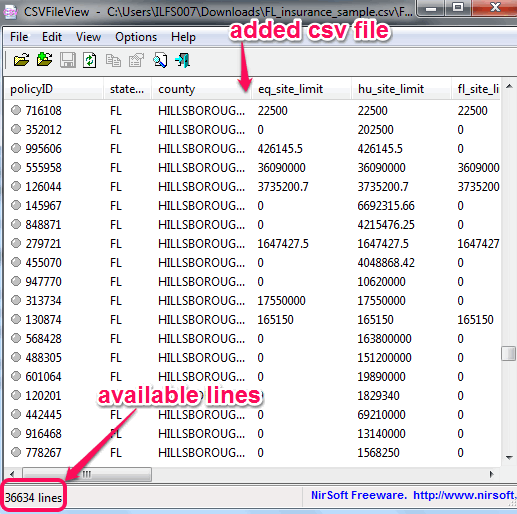Open the Edit menu
This screenshot has height=514, width=517.
(x=52, y=37)
